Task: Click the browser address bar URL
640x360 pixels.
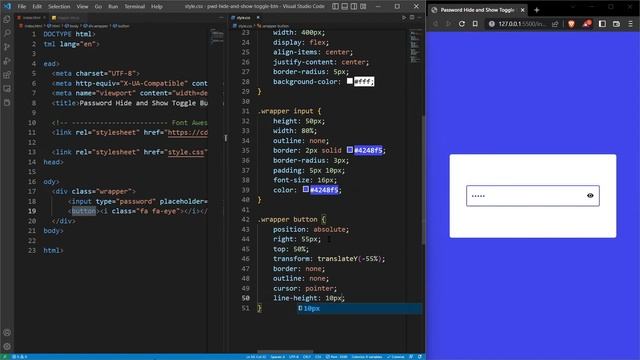Action: click(522, 24)
